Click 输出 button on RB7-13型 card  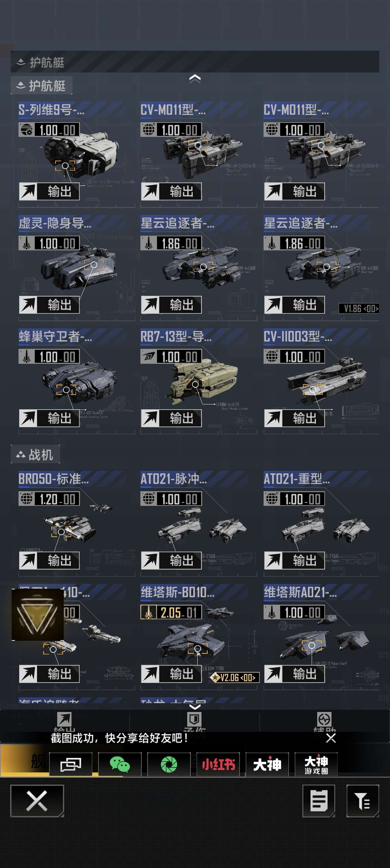coord(171,418)
